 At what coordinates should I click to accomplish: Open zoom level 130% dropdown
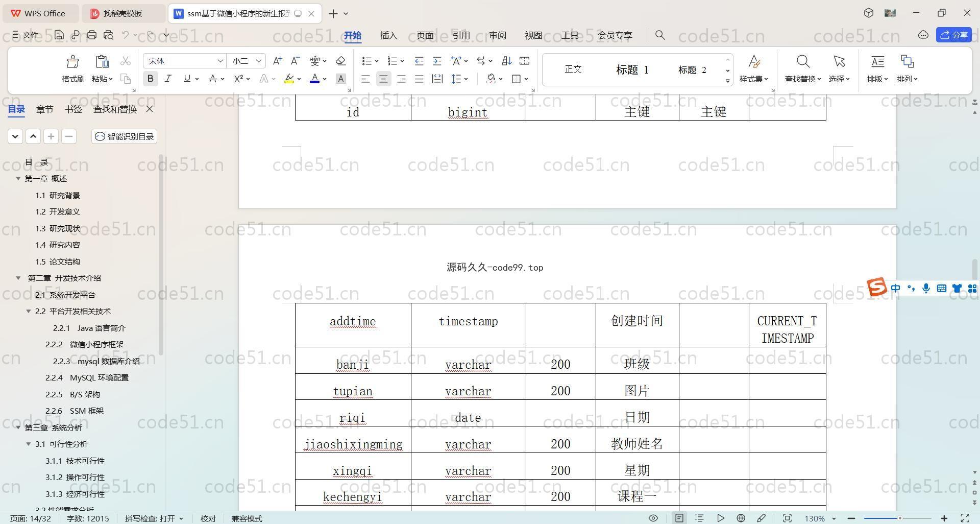click(x=834, y=518)
